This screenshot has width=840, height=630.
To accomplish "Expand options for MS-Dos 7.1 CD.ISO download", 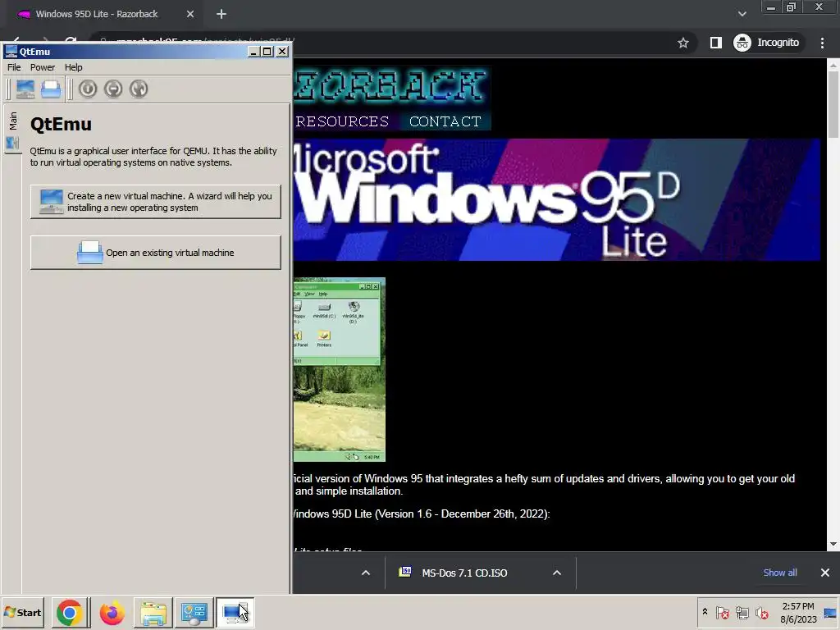I will tap(557, 573).
